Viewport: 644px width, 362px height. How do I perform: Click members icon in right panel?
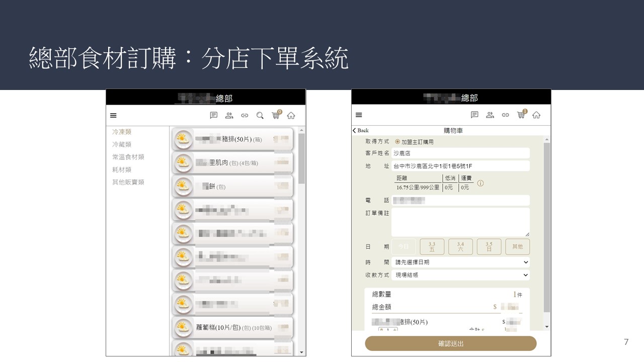[490, 115]
